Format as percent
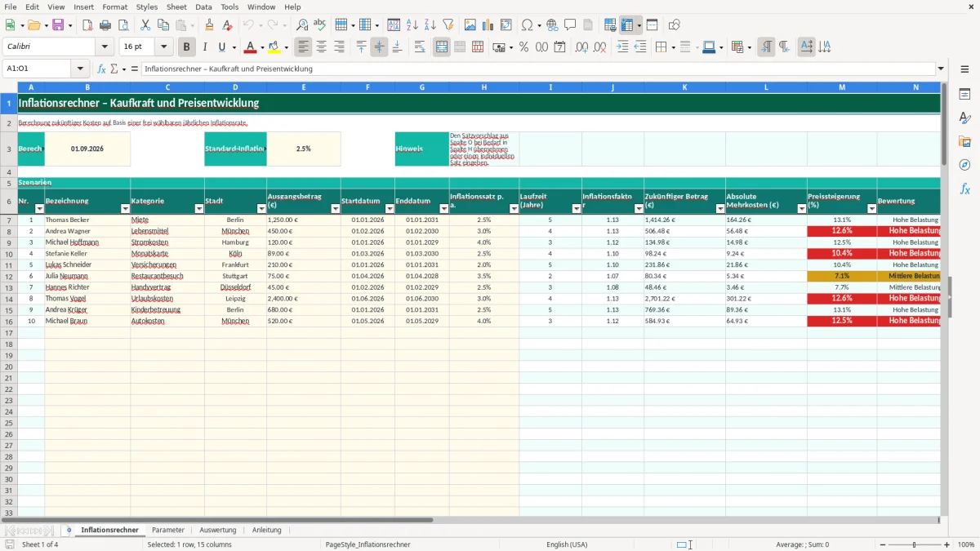 [523, 47]
